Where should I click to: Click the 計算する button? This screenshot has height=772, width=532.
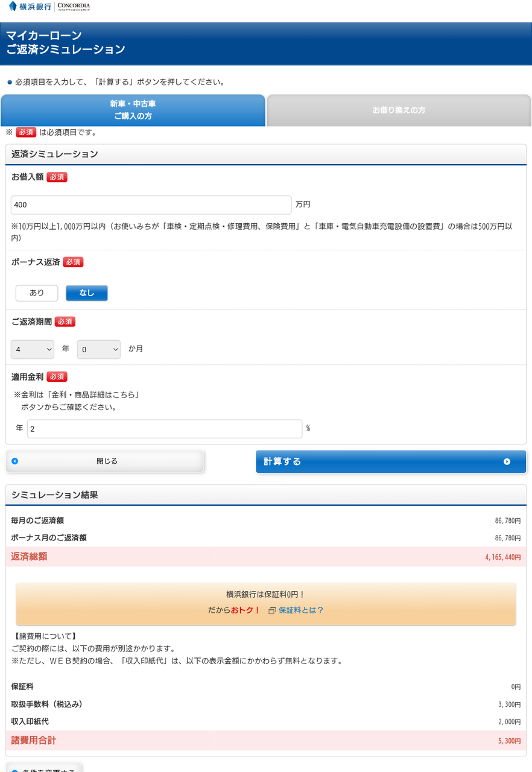point(391,461)
